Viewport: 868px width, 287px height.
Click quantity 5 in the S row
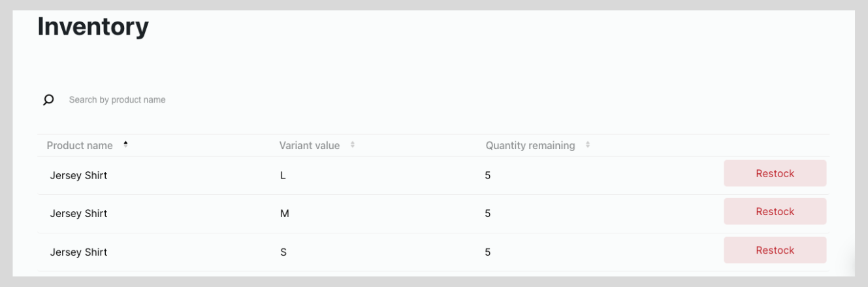click(488, 252)
